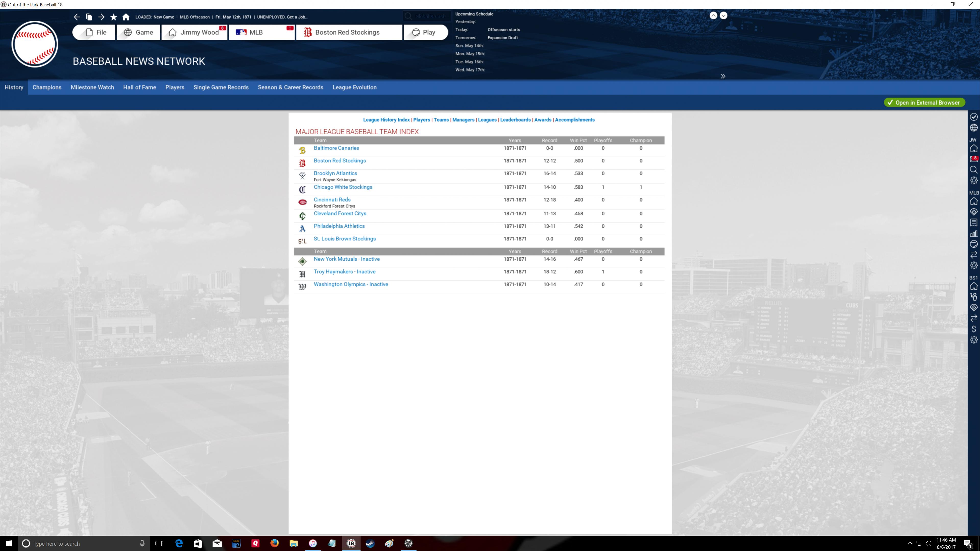Click the globe icon in right sidebar
This screenshot has height=551, width=980.
(974, 128)
